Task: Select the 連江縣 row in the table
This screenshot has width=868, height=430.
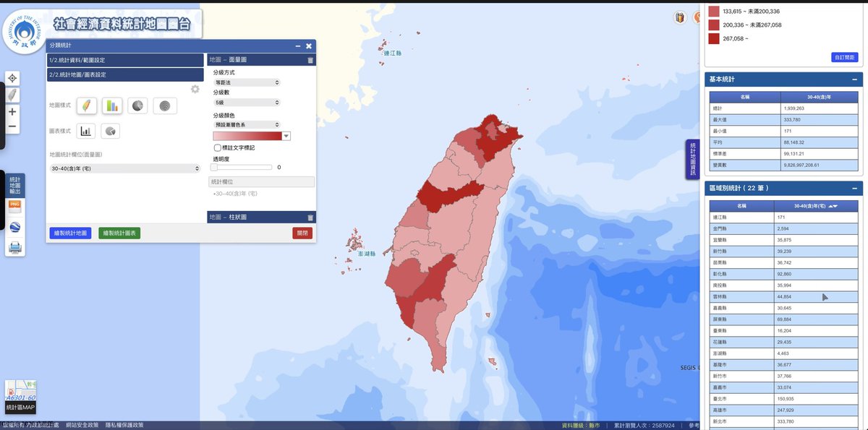Action: point(783,218)
